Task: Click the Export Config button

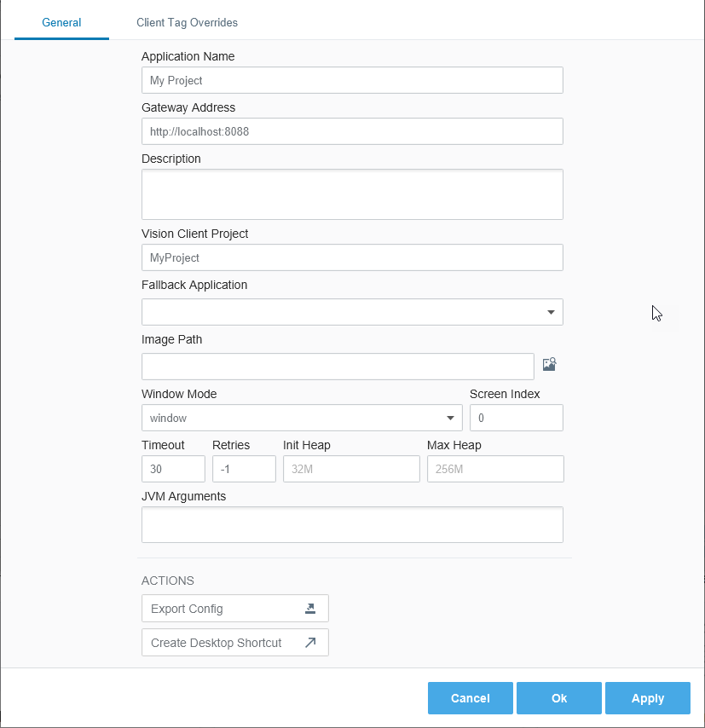Action: pos(235,608)
